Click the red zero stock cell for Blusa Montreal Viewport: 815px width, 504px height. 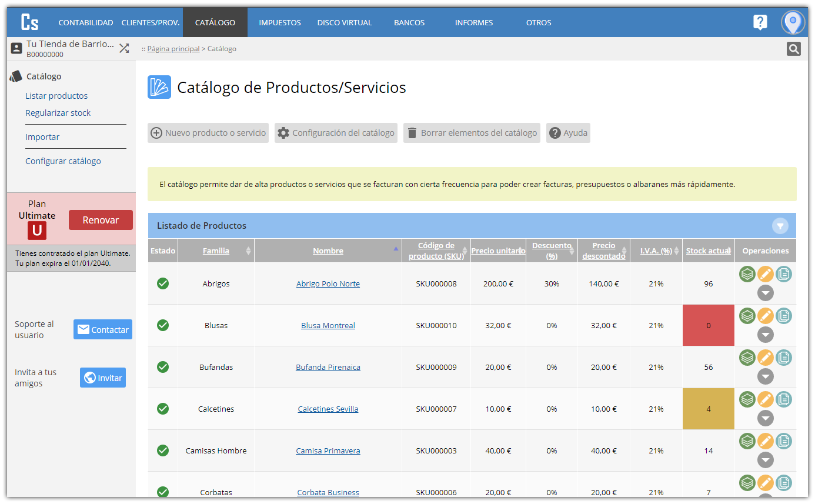click(x=708, y=325)
